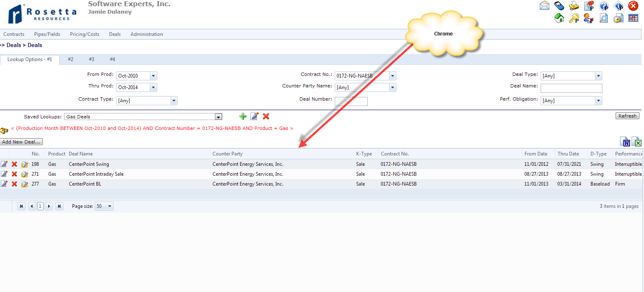Open the Administration menu
Screen dimensions: 644x292
[147, 34]
